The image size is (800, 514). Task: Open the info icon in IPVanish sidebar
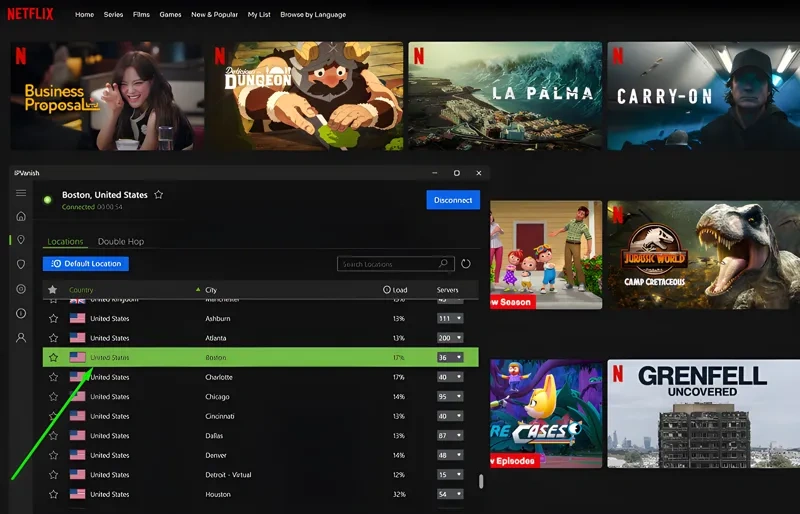pos(21,313)
